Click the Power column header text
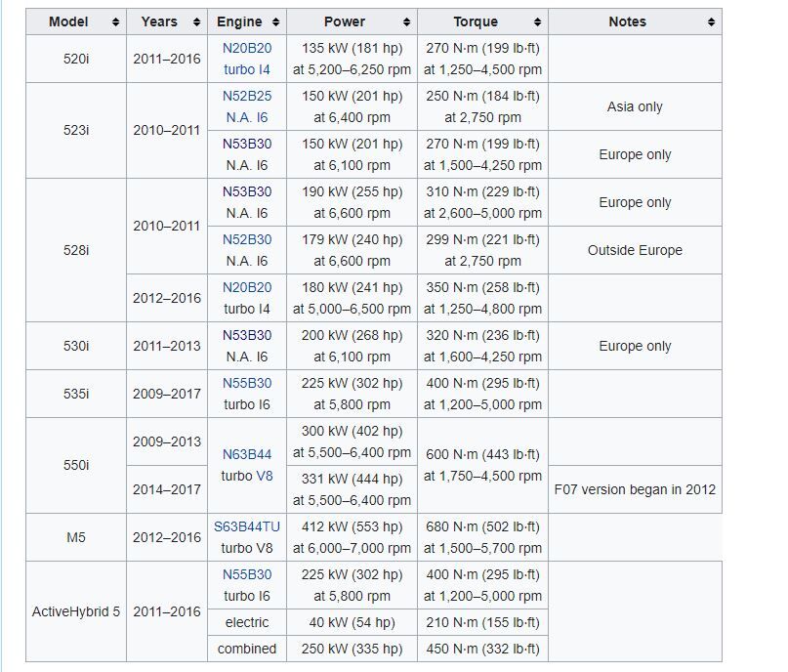The width and height of the screenshot is (788, 672). (x=345, y=22)
